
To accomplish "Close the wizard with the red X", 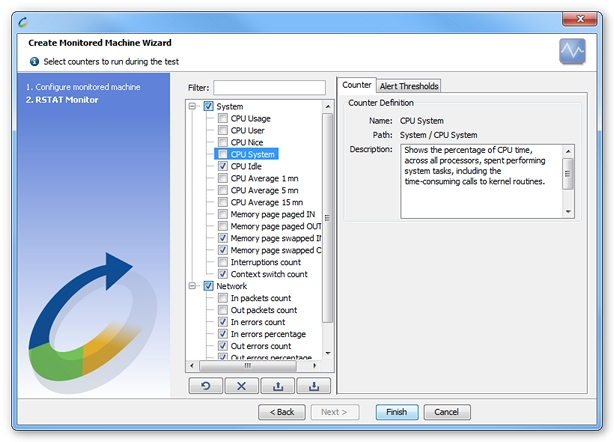I will pyautogui.click(x=580, y=19).
